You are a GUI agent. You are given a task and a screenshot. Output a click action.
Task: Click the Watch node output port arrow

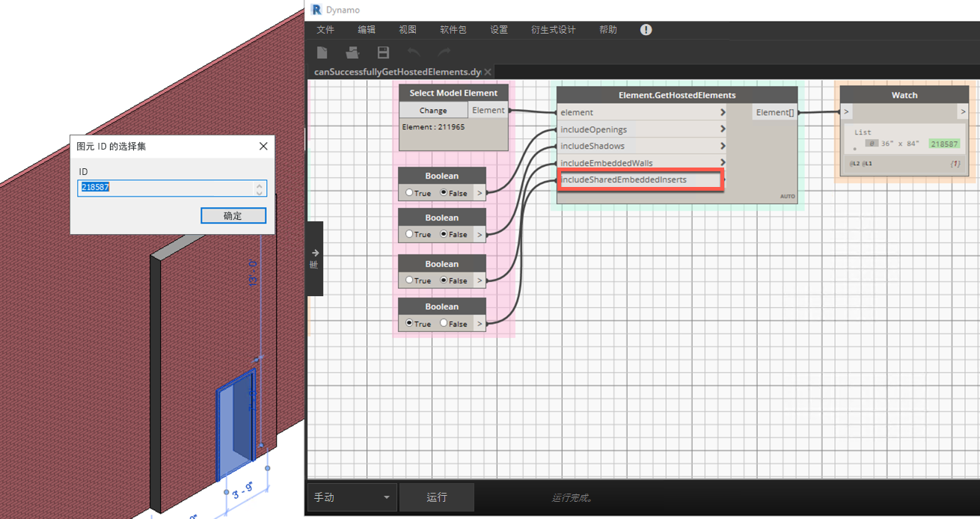[963, 112]
